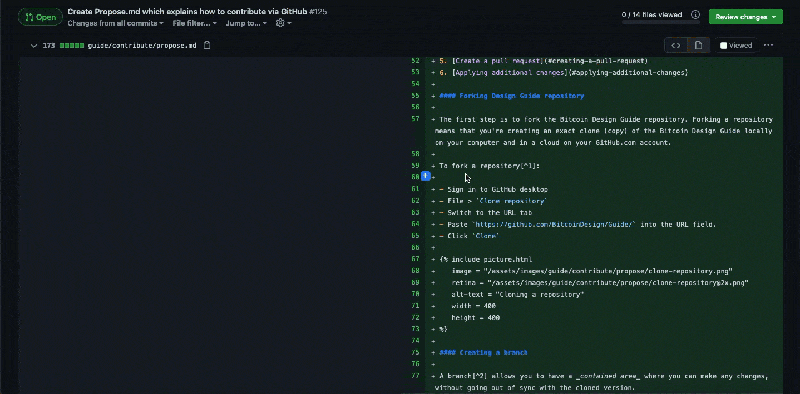Switch to rich diff document icon

[x=698, y=45]
